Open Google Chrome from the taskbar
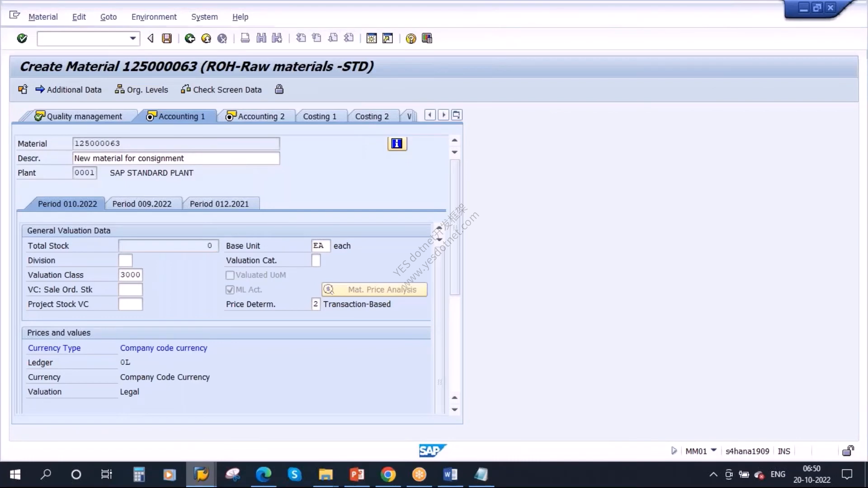868x488 pixels. point(388,474)
